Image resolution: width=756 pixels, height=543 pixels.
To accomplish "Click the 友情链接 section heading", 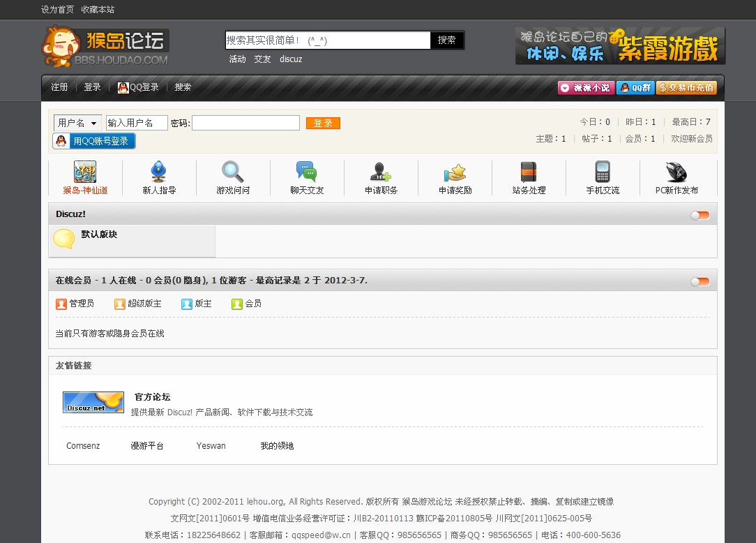I will pos(73,366).
